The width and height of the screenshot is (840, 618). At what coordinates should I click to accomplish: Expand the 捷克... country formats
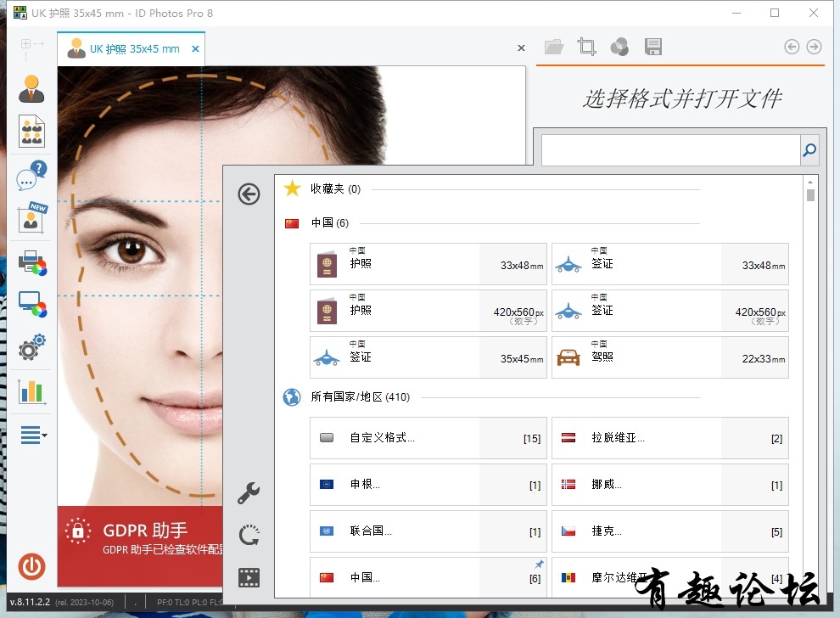tap(669, 531)
